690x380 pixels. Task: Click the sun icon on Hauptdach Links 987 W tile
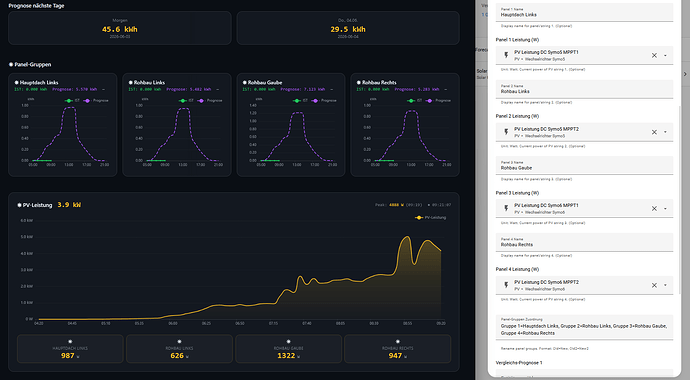(x=70, y=341)
